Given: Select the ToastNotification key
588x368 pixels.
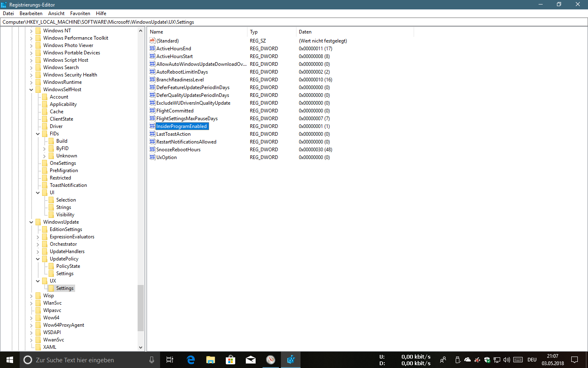Looking at the screenshot, I should [x=68, y=185].
